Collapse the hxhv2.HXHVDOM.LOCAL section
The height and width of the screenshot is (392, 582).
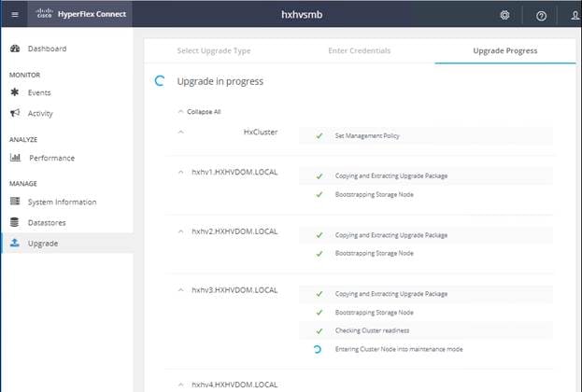tap(180, 231)
